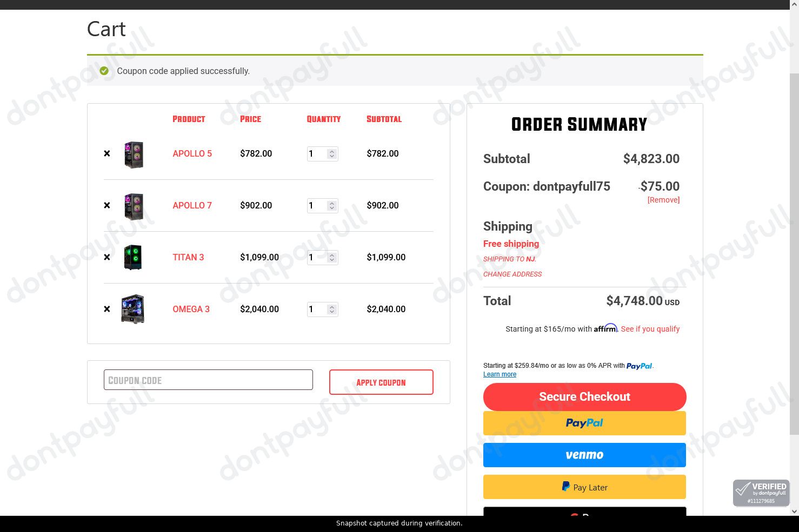
Task: Open APOLLO 5 product thumbnail
Action: [x=133, y=154]
